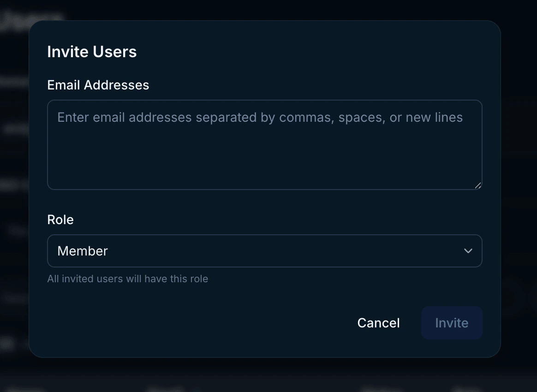Click the Invite Users dialog title
Viewport: 537px width, 392px height.
pyautogui.click(x=92, y=52)
